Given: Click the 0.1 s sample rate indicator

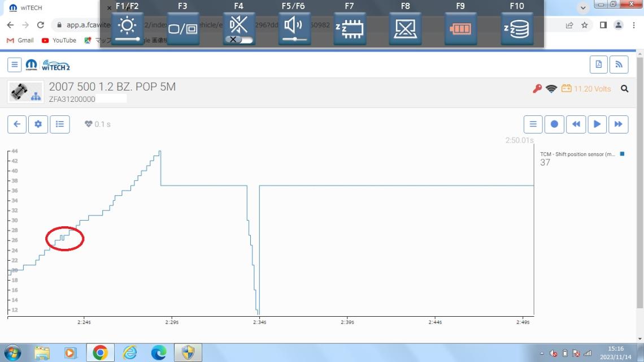Looking at the screenshot, I should click(98, 124).
